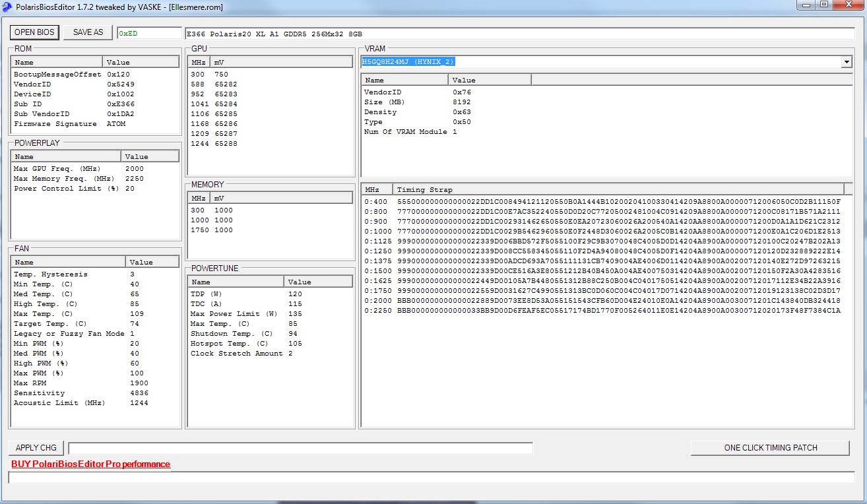
Task: Select the TDP (W) row in POWERTUNE
Action: click(245, 294)
